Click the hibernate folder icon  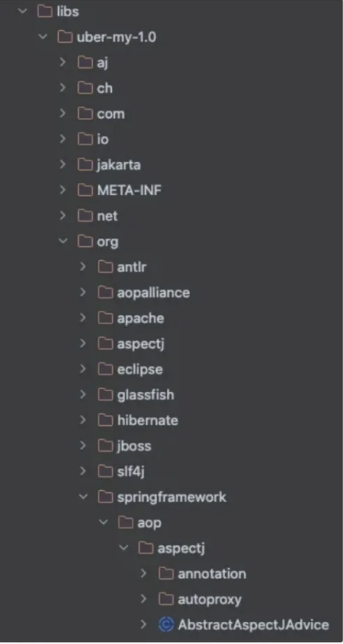(105, 420)
